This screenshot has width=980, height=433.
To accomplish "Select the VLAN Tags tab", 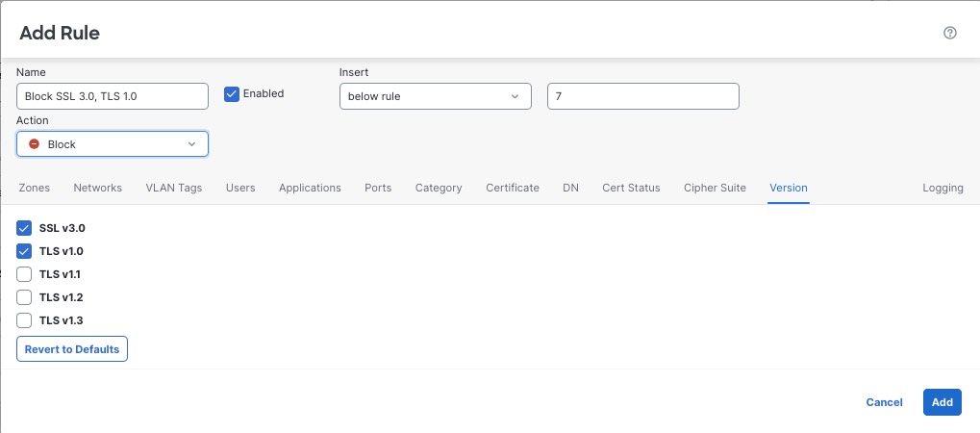I will pos(174,188).
